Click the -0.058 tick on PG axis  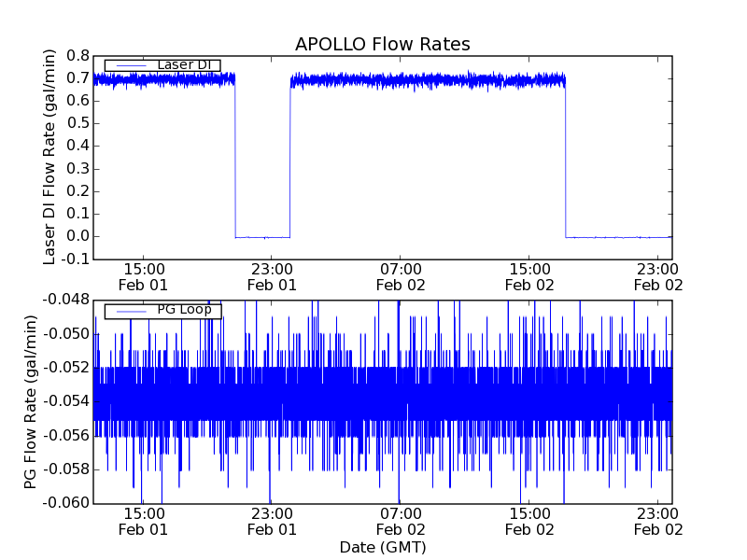click(x=66, y=469)
